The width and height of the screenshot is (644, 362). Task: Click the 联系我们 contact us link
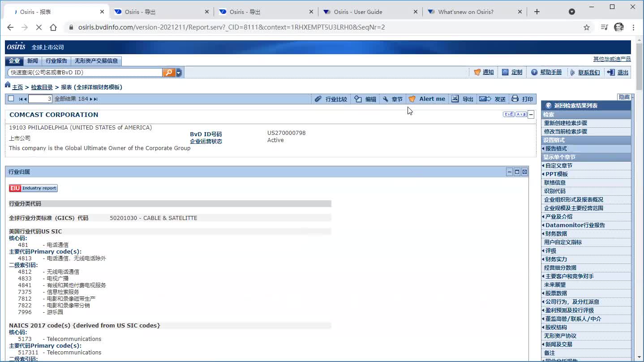588,73
